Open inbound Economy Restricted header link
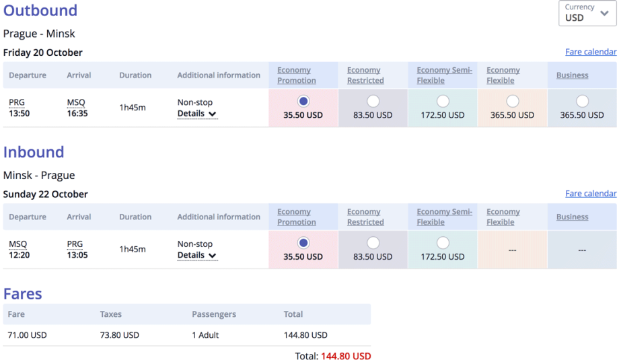Viewport: 619px width, 364px height. click(365, 217)
